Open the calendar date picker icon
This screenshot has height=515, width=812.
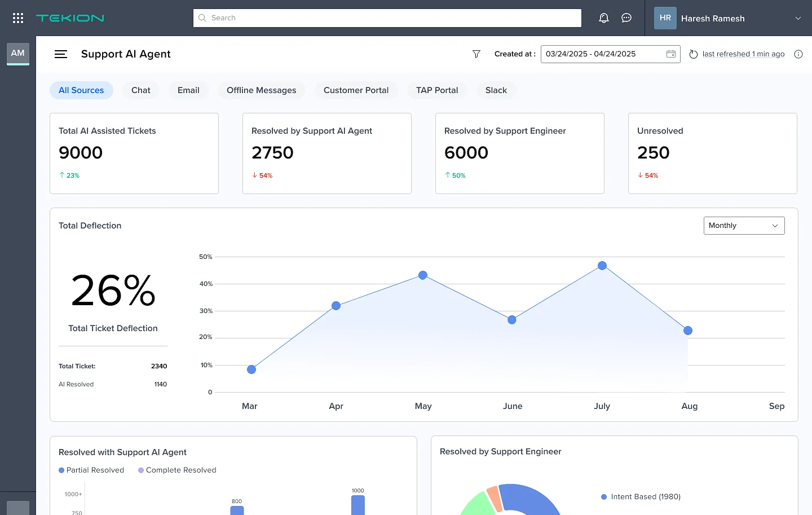[671, 54]
